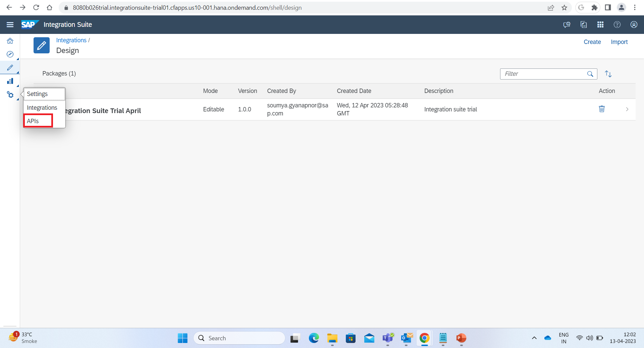
Task: Open the Home sidebar icon
Action: [x=10, y=41]
